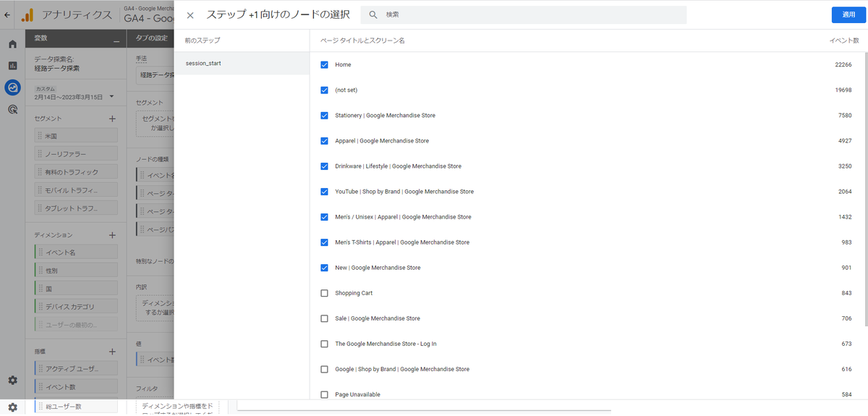This screenshot has width=868, height=416.
Task: Open Reports bar-chart icon in sidebar
Action: click(x=12, y=66)
